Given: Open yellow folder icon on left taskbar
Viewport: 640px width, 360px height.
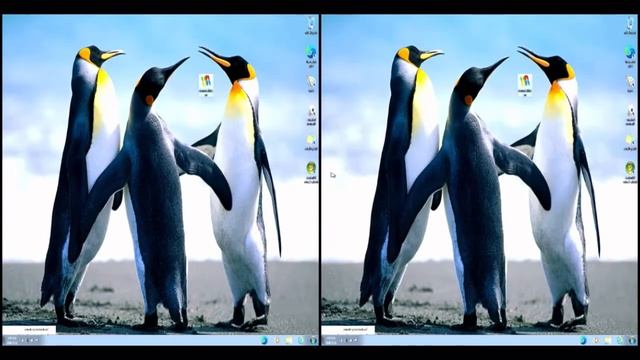Looking at the screenshot, I should [x=288, y=340].
